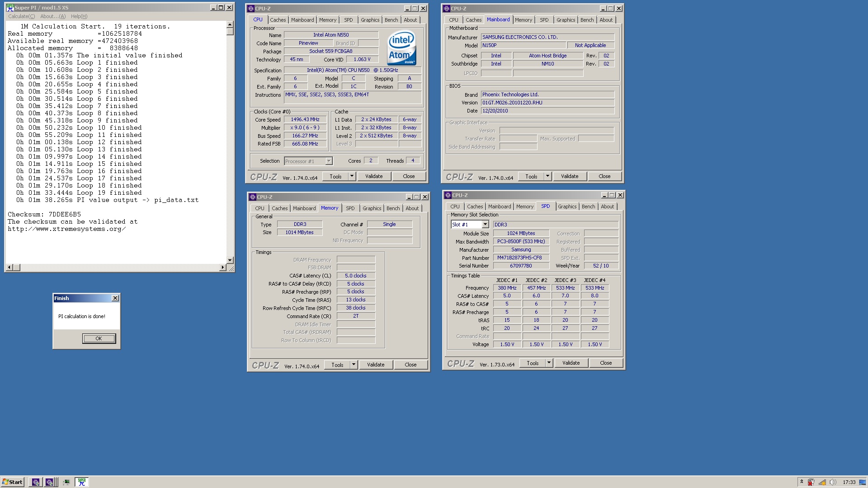The height and width of the screenshot is (488, 868).
Task: Activate the Super PI taskbar button
Action: (82, 482)
